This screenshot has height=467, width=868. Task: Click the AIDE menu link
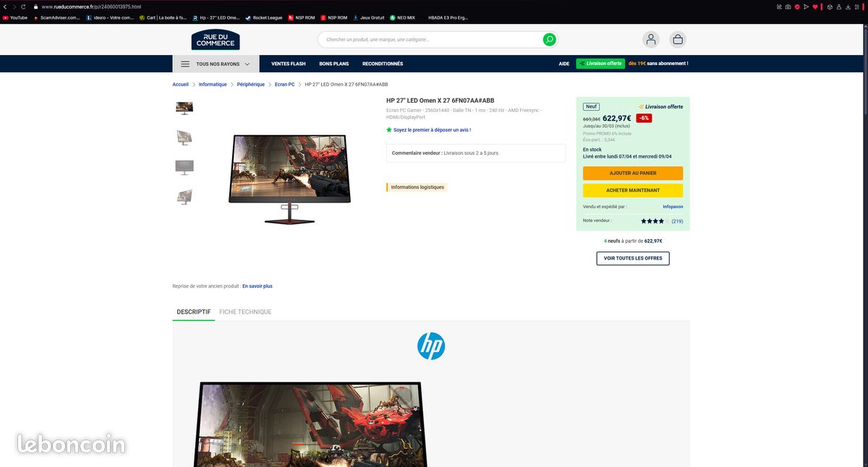click(564, 64)
